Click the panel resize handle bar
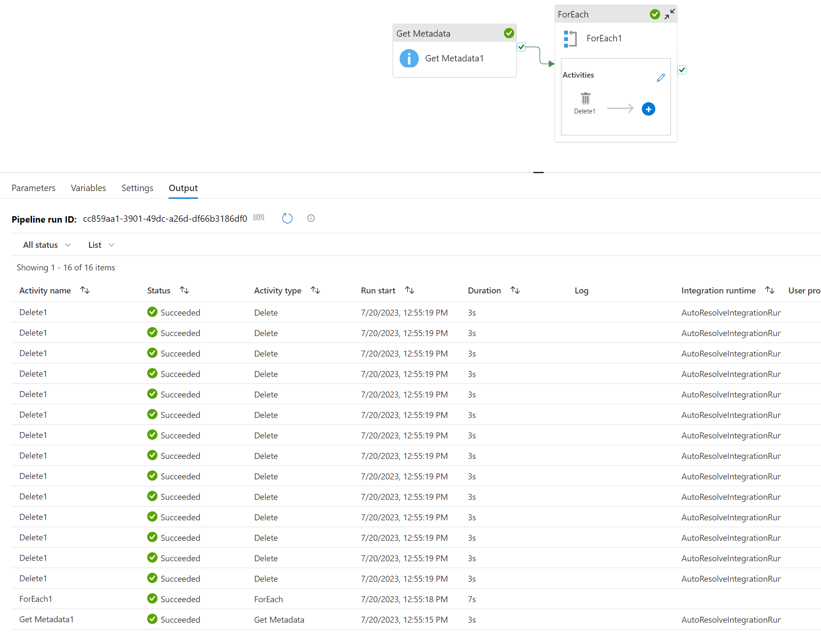The width and height of the screenshot is (821, 644). click(x=538, y=172)
